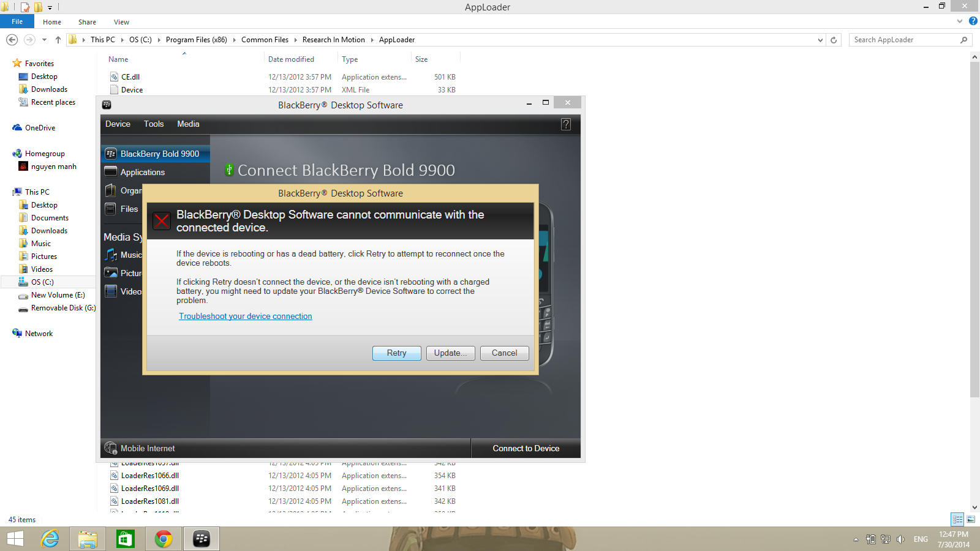
Task: Cancel the communication error dialog
Action: click(504, 353)
